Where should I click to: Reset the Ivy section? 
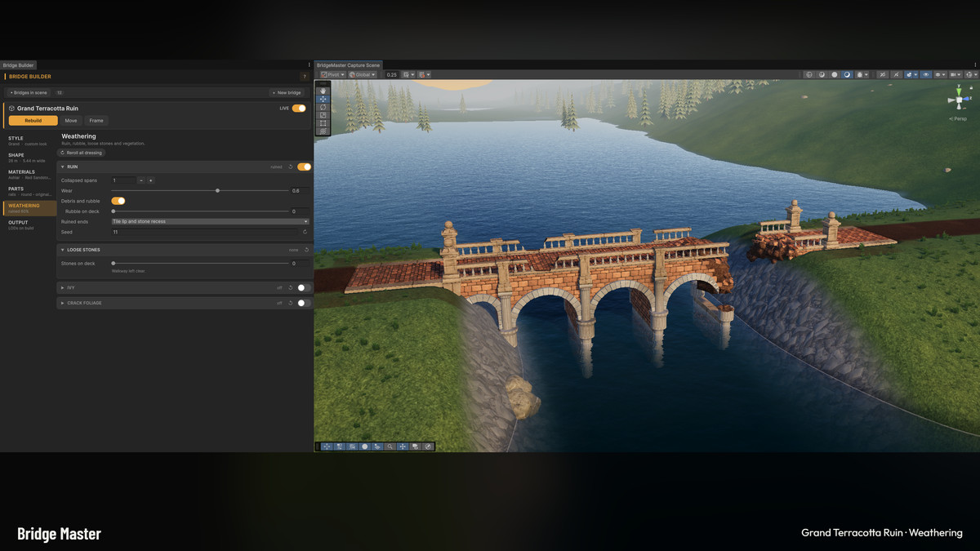(x=290, y=287)
